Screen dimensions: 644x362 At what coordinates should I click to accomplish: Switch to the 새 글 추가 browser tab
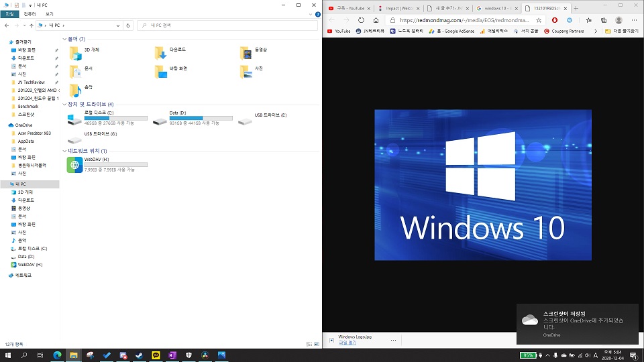(447, 8)
